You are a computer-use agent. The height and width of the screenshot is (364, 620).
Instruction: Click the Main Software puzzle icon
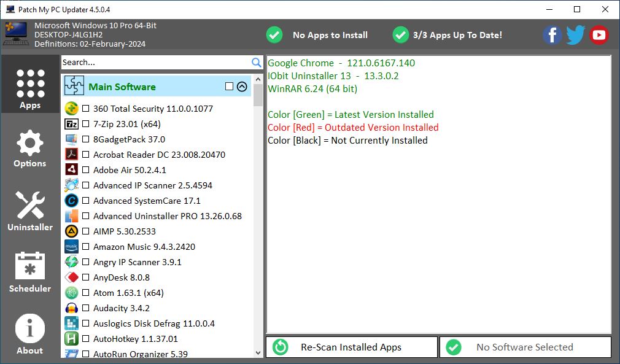tap(74, 86)
